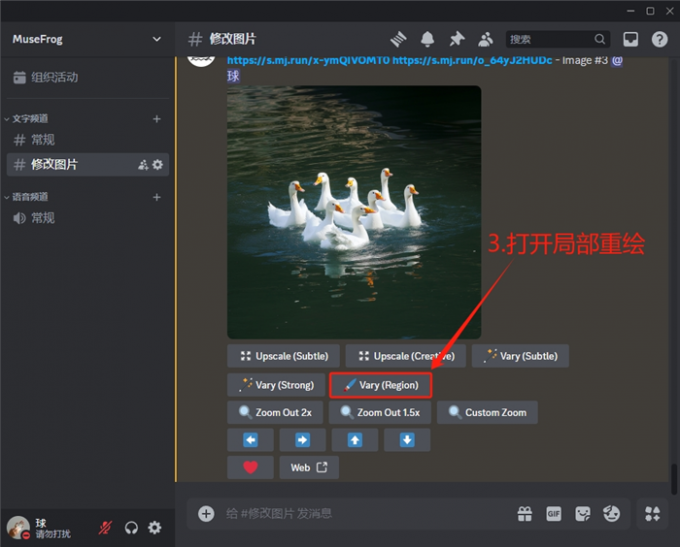This screenshot has height=547, width=680.
Task: Click the 修改图片 channel title in header
Action: point(233,39)
